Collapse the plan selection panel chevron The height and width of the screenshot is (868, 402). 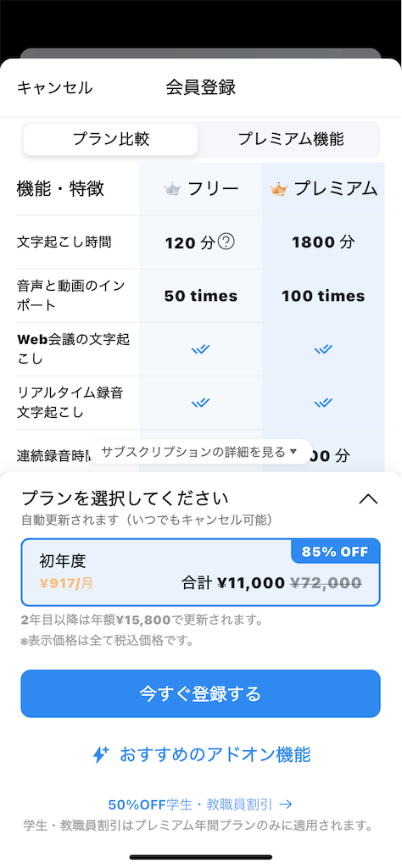coord(368,499)
